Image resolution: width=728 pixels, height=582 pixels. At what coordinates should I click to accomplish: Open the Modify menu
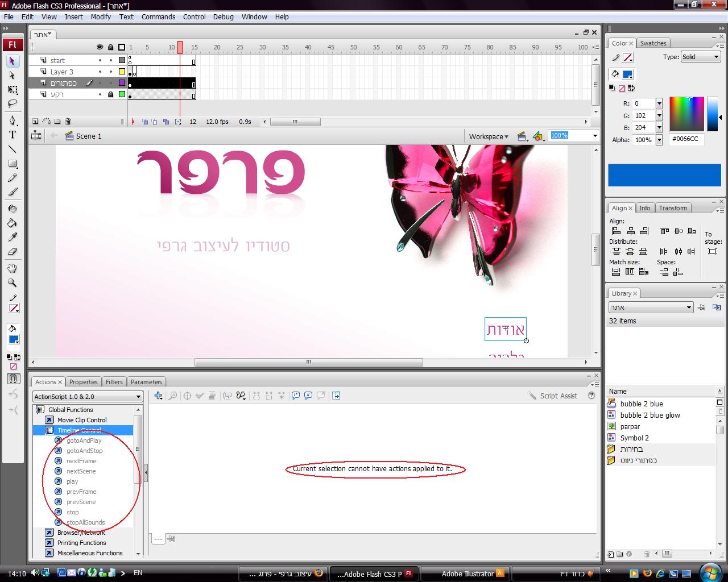click(x=101, y=16)
